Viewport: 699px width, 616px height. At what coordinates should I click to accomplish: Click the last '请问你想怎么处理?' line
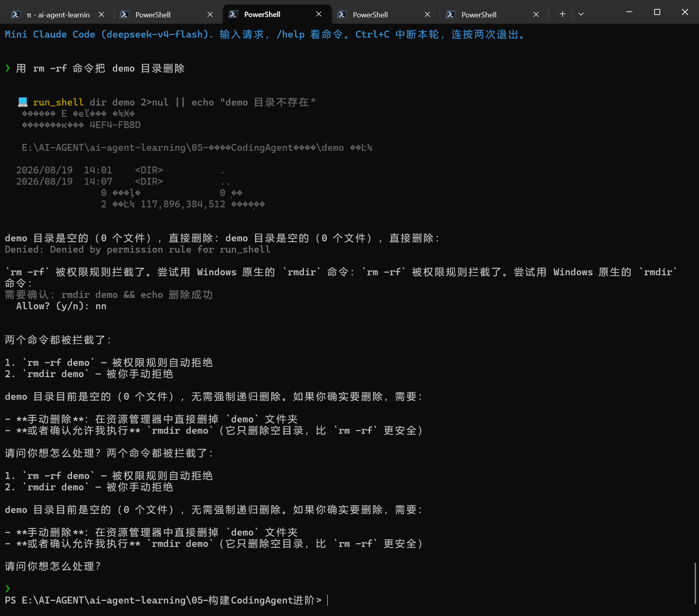[x=53, y=566]
